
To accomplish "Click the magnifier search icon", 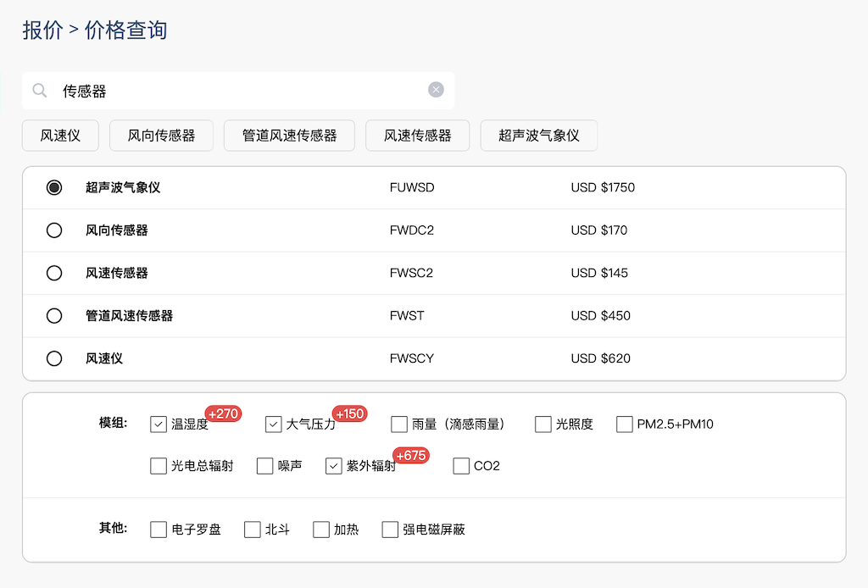I will pos(39,89).
